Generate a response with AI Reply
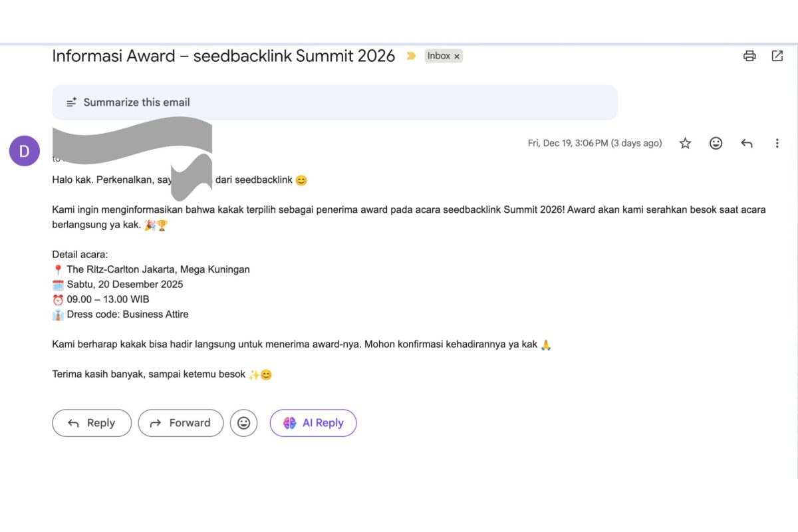Viewport: 798px width, 532px height. [313, 423]
